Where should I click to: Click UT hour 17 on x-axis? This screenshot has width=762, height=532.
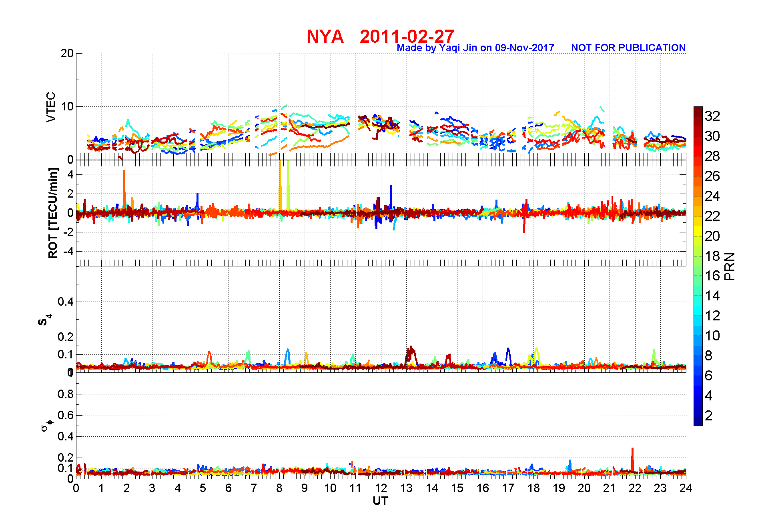[508, 488]
